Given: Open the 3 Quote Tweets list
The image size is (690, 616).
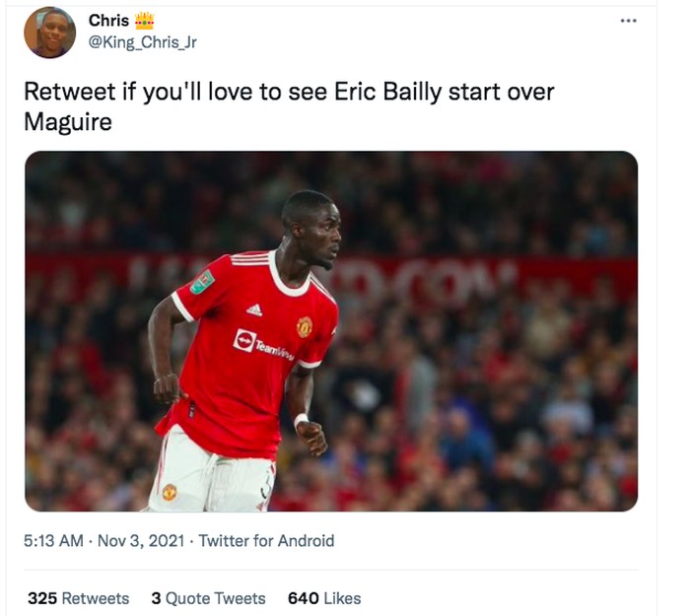Looking at the screenshot, I should pyautogui.click(x=208, y=598).
